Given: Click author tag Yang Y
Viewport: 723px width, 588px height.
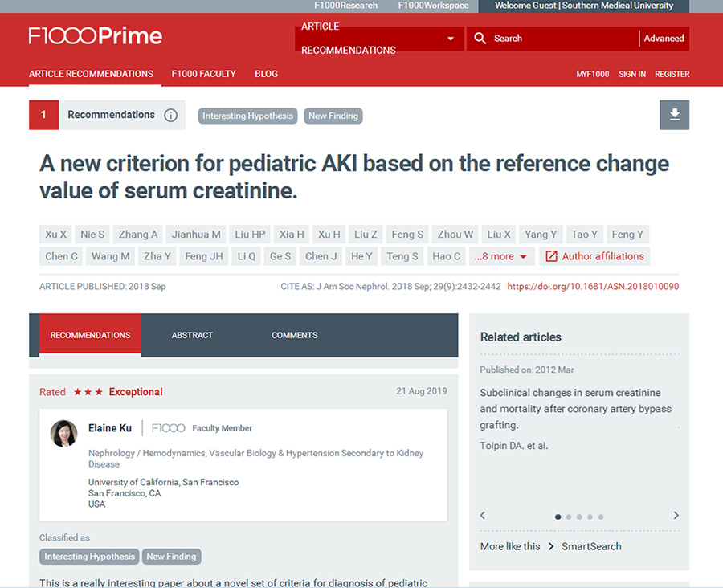Looking at the screenshot, I should (x=541, y=235).
